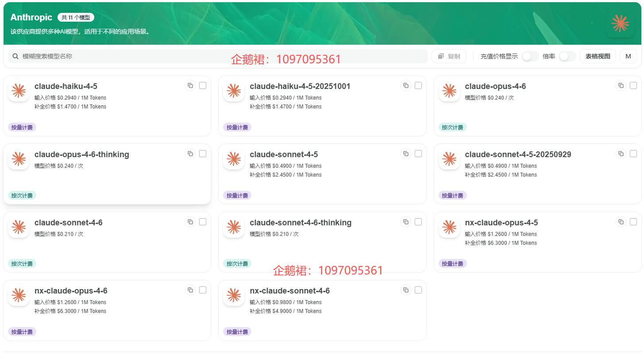Click nx-claude-sonnet-4-6 card logo icon
This screenshot has width=644, height=359.
point(234,295)
